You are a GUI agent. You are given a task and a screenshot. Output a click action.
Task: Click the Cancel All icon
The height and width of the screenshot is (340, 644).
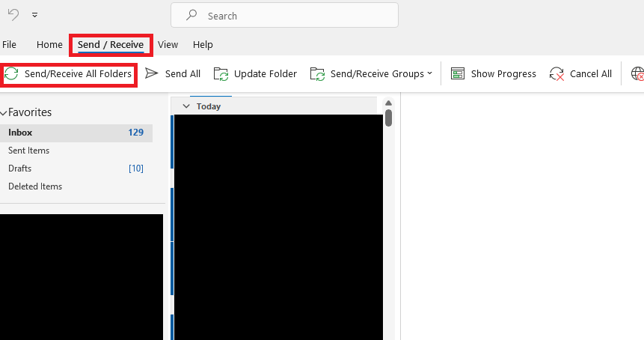[x=556, y=73]
